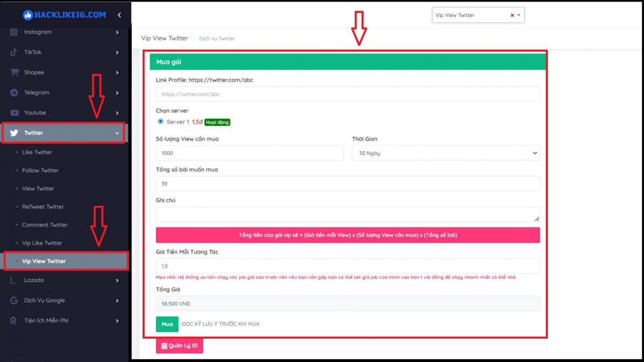
Task: Click the Ghi chú text area
Action: click(347, 214)
